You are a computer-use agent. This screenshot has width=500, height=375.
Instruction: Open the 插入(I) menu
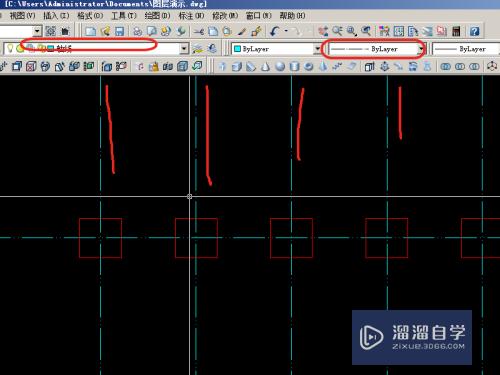pyautogui.click(x=56, y=15)
